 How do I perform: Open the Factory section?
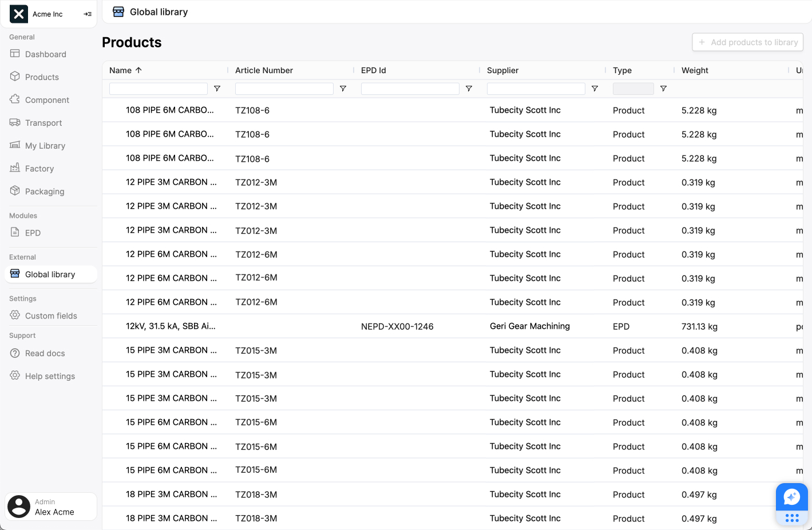tap(39, 169)
